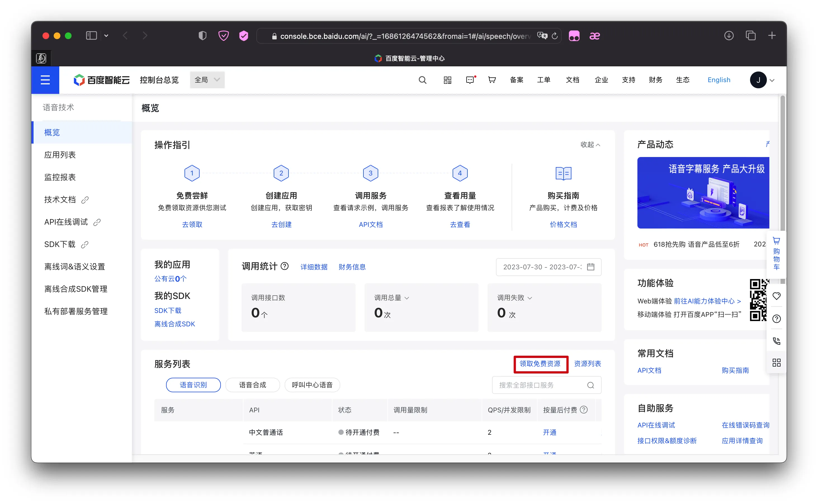This screenshot has height=504, width=818.
Task: Click the help icon beside 调用统计
Action: [284, 266]
